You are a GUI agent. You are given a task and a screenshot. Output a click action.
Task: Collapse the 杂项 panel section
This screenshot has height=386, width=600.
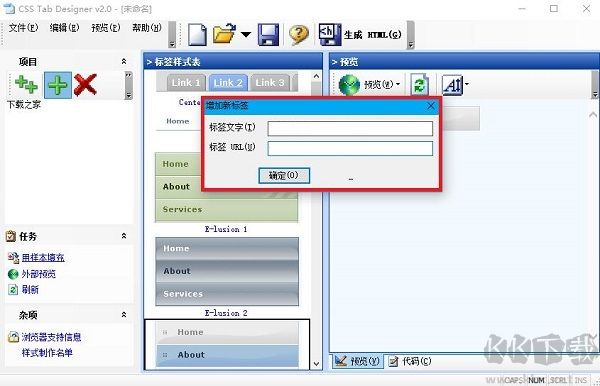click(x=124, y=314)
